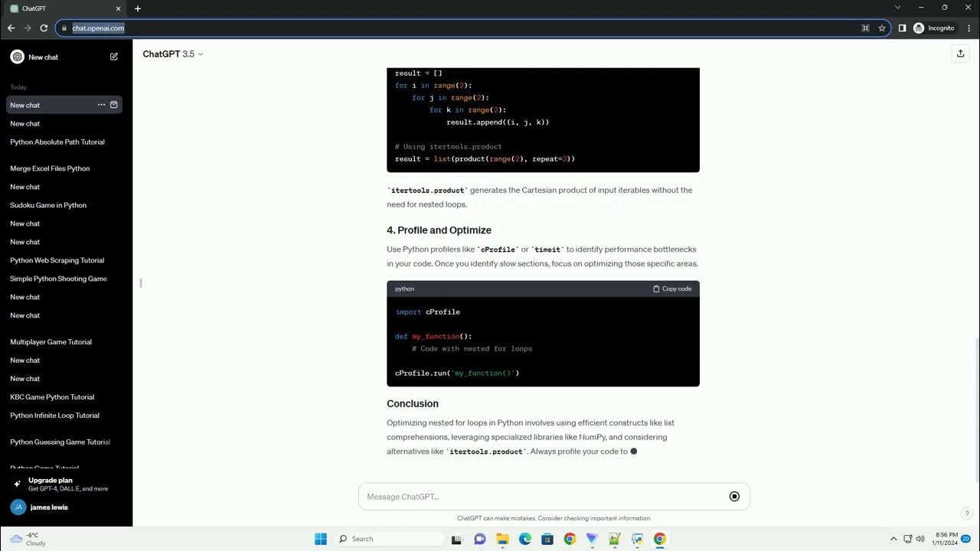Open the three-dots options for the selected chat

pos(101,105)
